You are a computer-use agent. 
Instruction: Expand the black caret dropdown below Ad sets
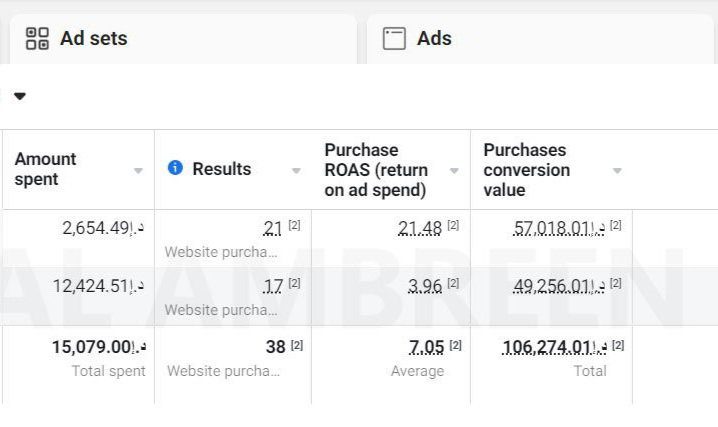(x=19, y=96)
